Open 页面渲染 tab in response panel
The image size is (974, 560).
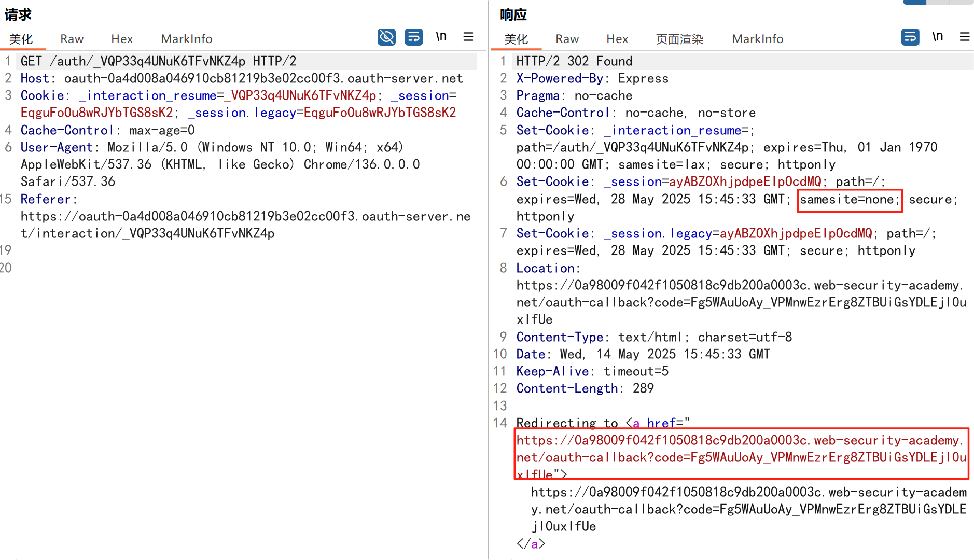680,39
